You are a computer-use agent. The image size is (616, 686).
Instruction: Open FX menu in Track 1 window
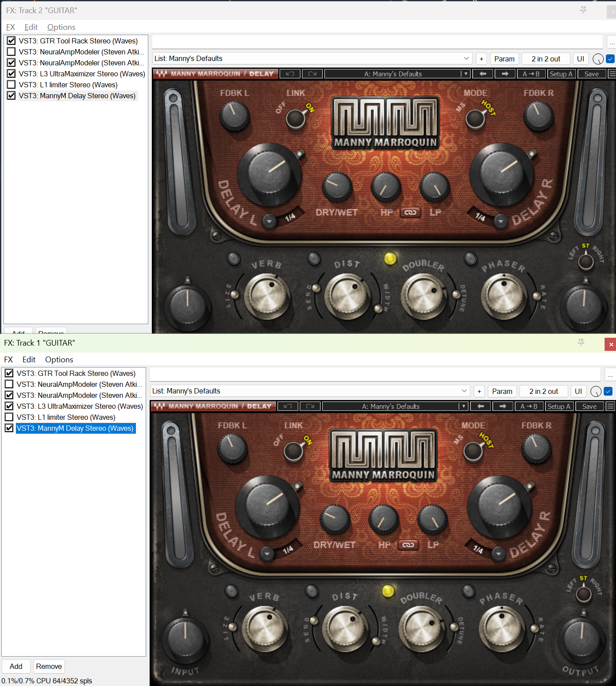(x=8, y=360)
